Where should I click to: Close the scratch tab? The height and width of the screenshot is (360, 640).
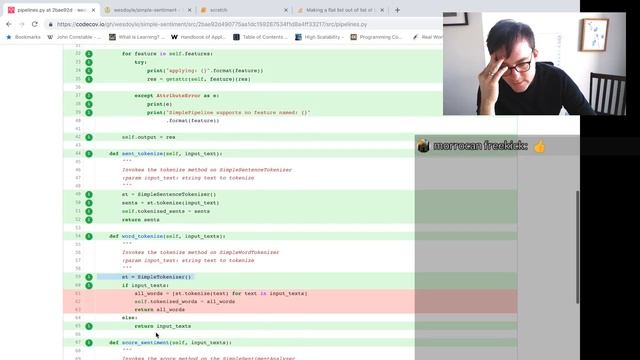[286, 10]
